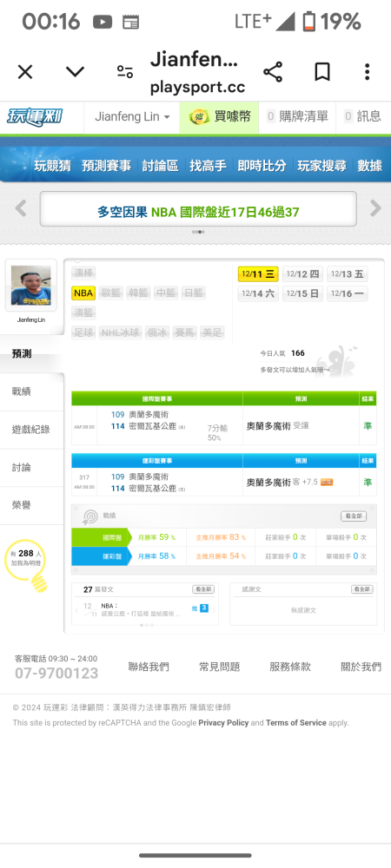Select the 12/15 日 date
391x868 pixels.
(302, 293)
